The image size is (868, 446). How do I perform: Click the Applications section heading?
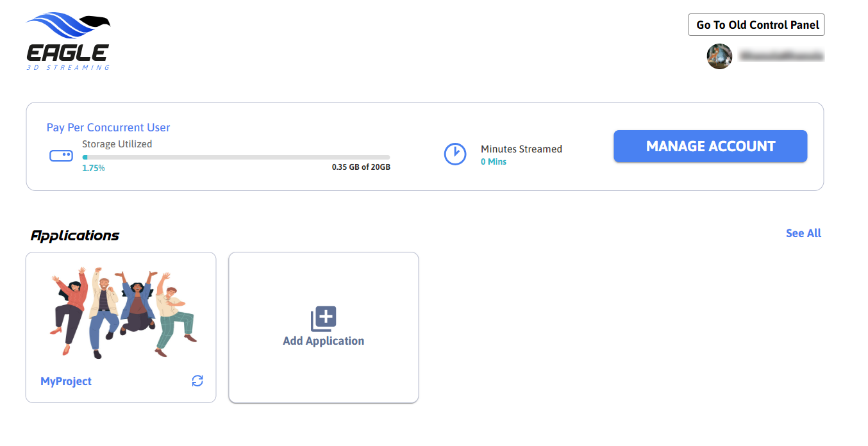[x=75, y=236]
